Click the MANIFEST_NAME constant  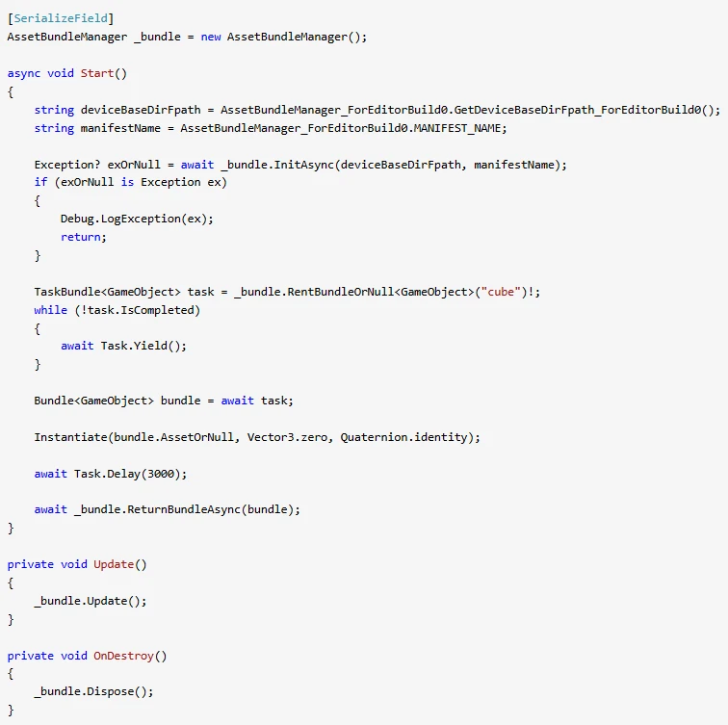click(x=460, y=128)
